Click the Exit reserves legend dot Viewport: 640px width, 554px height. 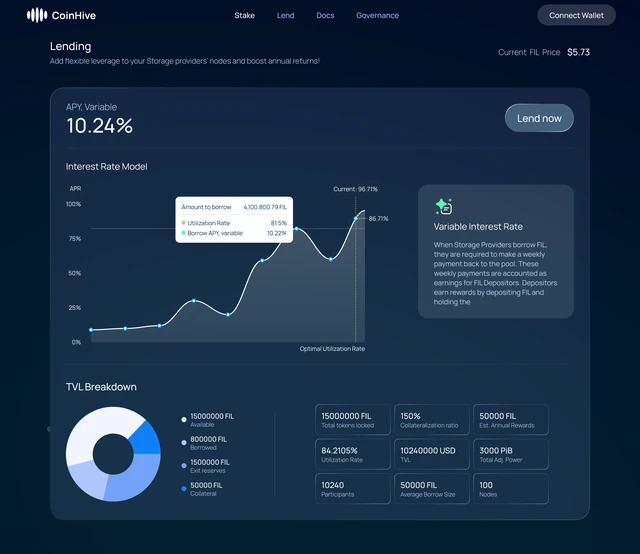[184, 465]
